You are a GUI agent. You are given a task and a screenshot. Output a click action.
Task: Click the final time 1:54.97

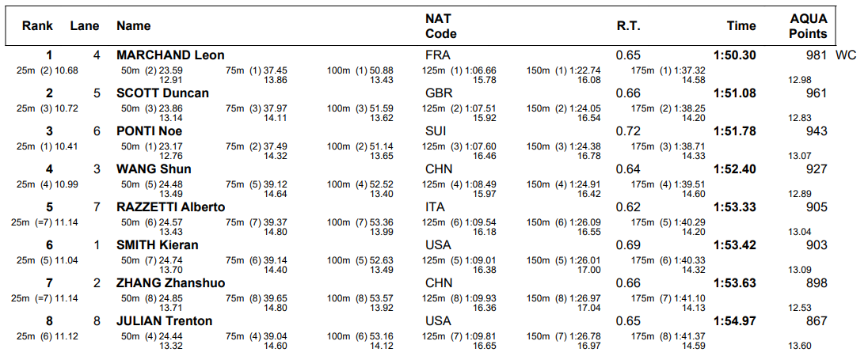[734, 321]
